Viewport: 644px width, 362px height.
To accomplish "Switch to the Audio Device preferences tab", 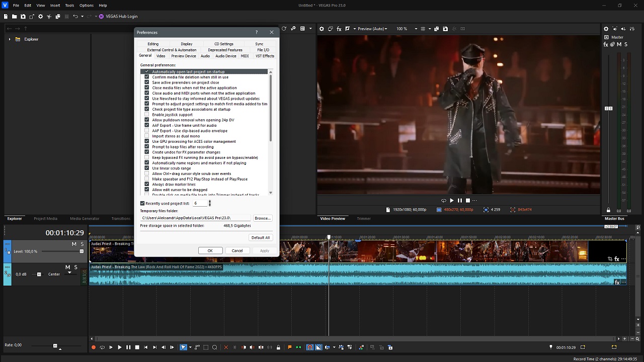I will pyautogui.click(x=225, y=56).
